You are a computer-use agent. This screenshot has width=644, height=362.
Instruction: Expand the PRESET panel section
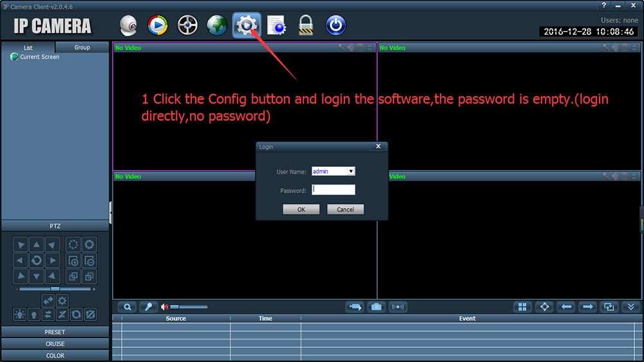[x=55, y=332]
